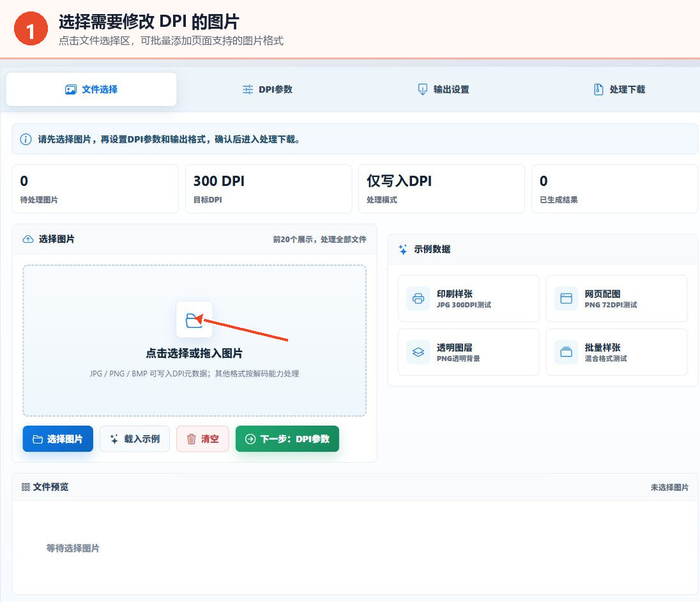700x602 pixels.
Task: Click the info icon in the notice bar
Action: (26, 139)
